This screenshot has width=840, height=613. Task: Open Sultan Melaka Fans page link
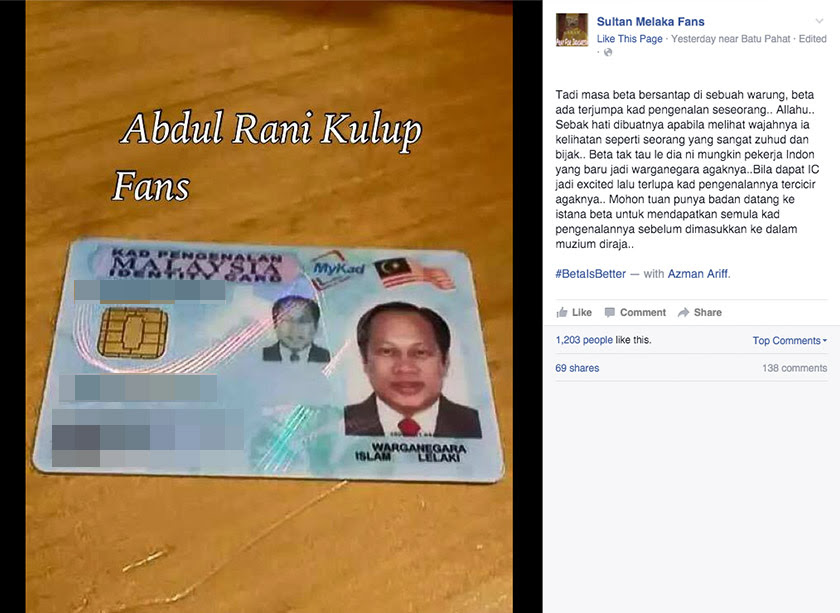point(650,21)
